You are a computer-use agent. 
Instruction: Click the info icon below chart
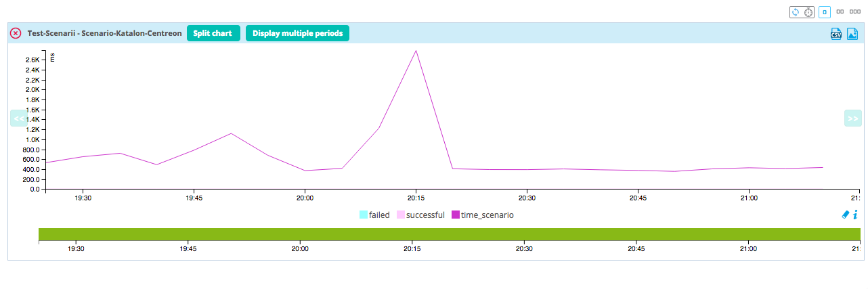[x=855, y=215]
